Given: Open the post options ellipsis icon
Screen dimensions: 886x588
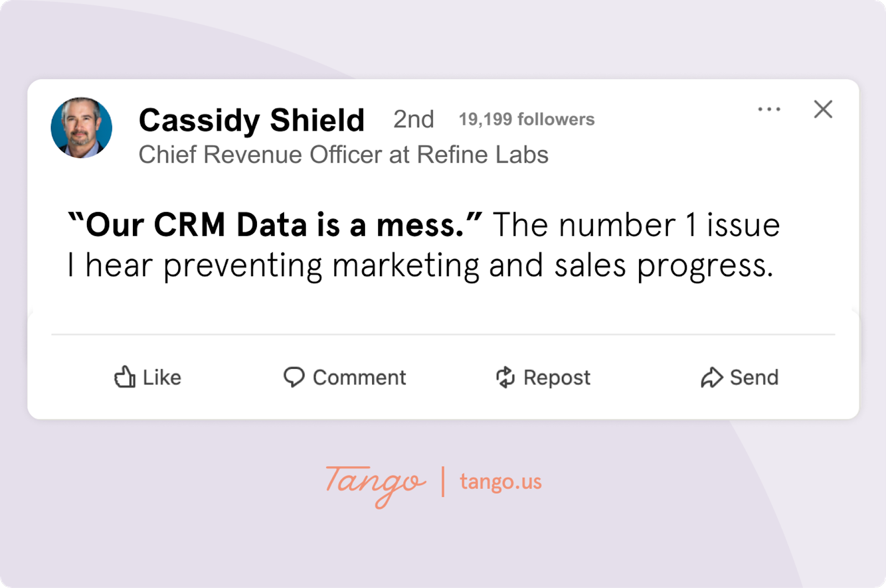Looking at the screenshot, I should pyautogui.click(x=768, y=110).
